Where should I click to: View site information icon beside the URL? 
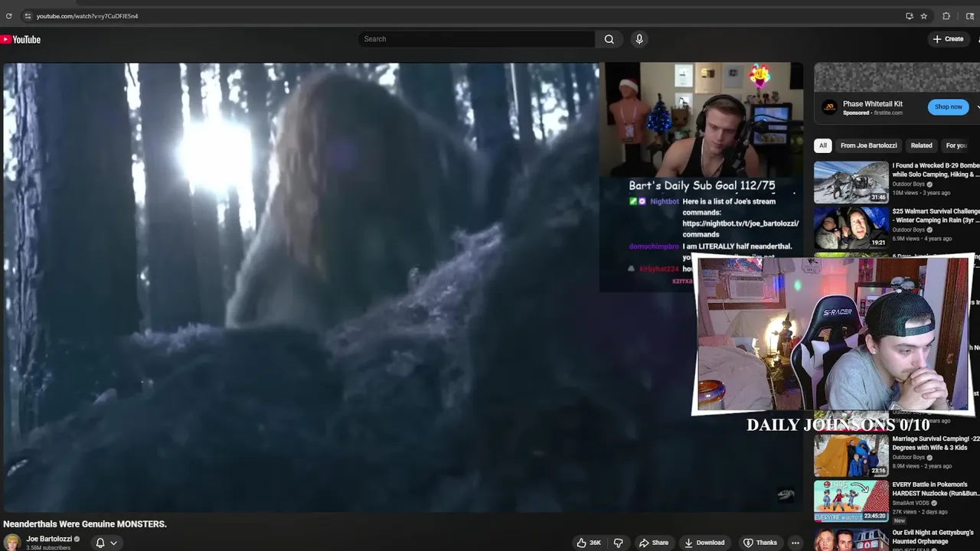tap(28, 16)
